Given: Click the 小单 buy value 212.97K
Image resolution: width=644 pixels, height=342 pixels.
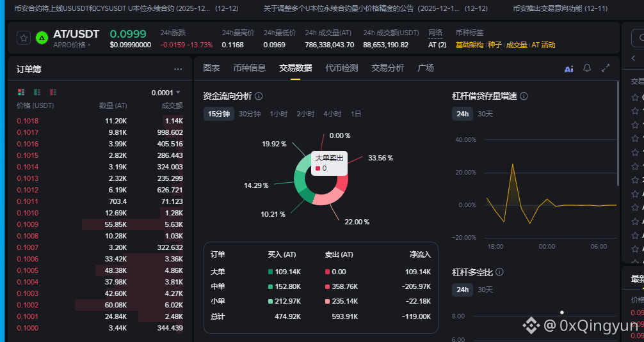Looking at the screenshot, I should click(288, 301).
